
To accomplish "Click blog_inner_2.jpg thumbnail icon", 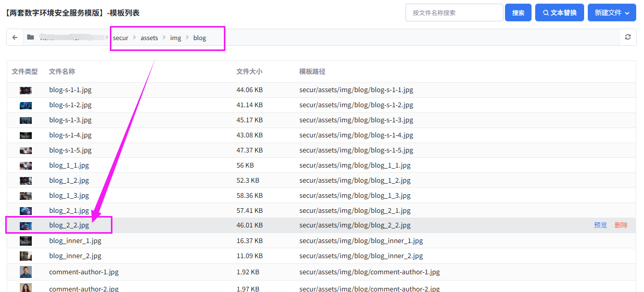I will tap(26, 256).
